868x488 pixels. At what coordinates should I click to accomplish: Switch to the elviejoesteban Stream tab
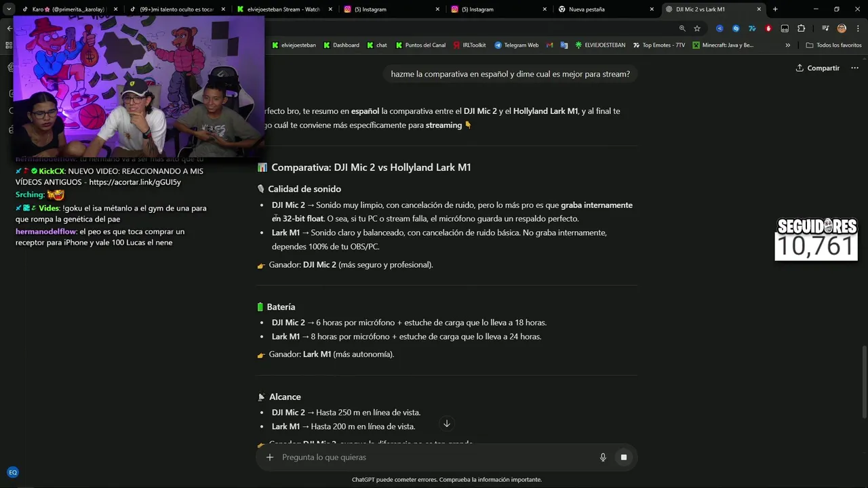coord(284,9)
